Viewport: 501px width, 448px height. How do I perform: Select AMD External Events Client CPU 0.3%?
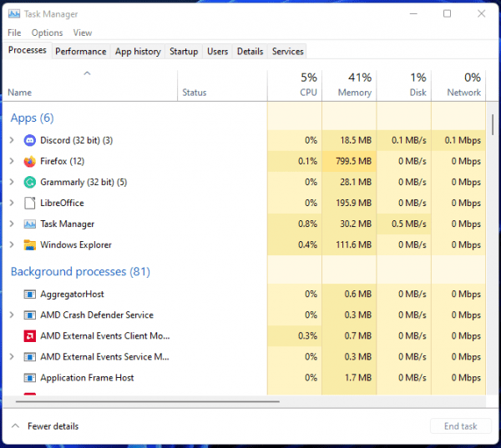(x=307, y=336)
